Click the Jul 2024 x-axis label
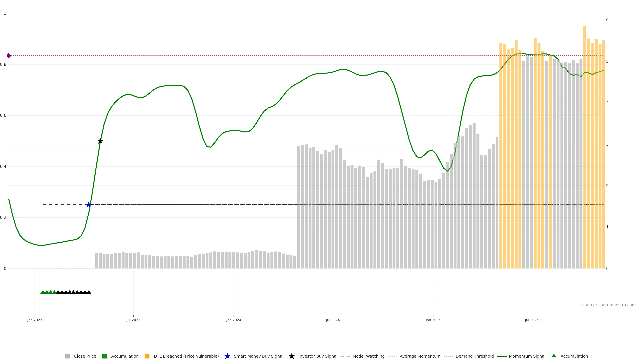The height and width of the screenshot is (362, 644). [333, 320]
